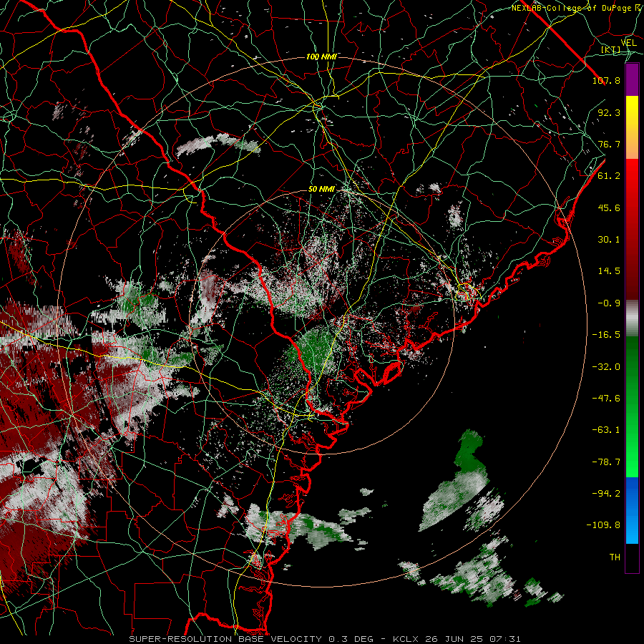This screenshot has height=644, width=644.
Task: Click the TH label on the legend
Action: 615,557
